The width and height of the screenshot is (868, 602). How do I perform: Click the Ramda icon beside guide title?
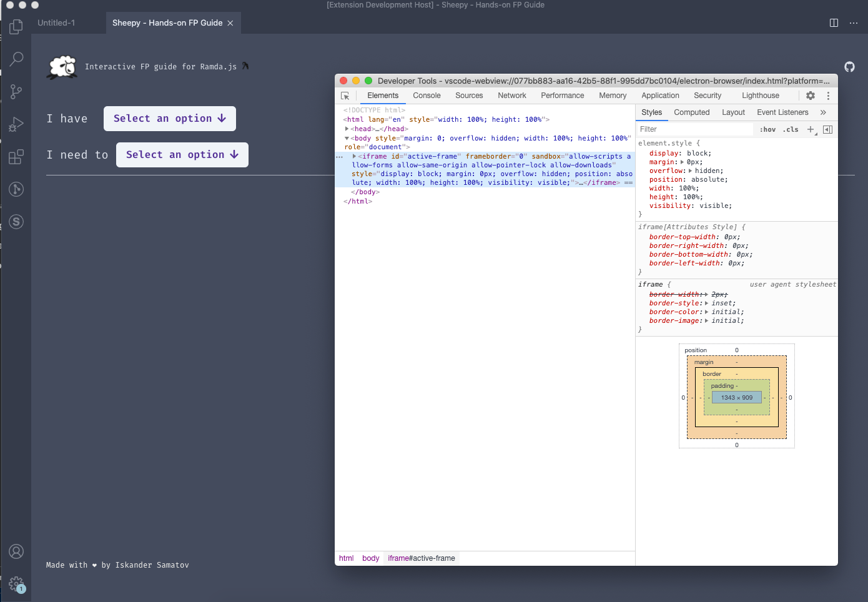(x=245, y=66)
